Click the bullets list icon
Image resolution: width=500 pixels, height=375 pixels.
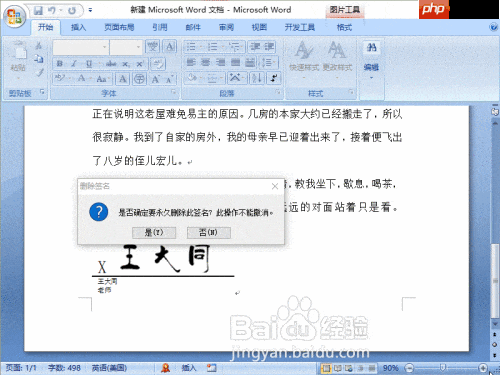tap(191, 47)
